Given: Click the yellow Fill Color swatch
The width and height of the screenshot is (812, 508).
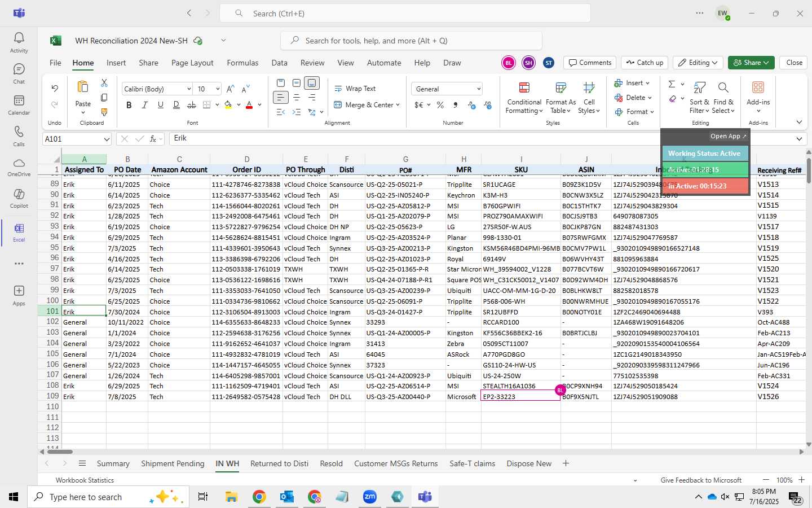Looking at the screenshot, I should tap(228, 105).
